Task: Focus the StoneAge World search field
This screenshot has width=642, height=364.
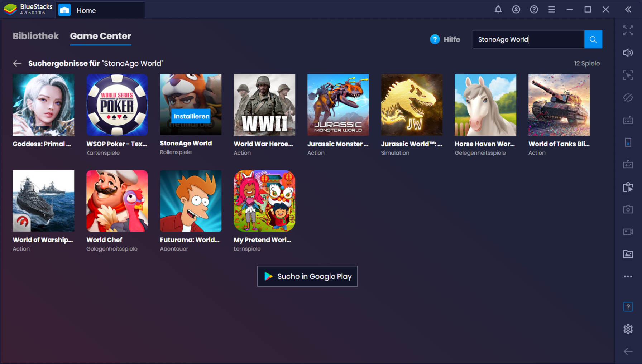Action: coord(528,39)
